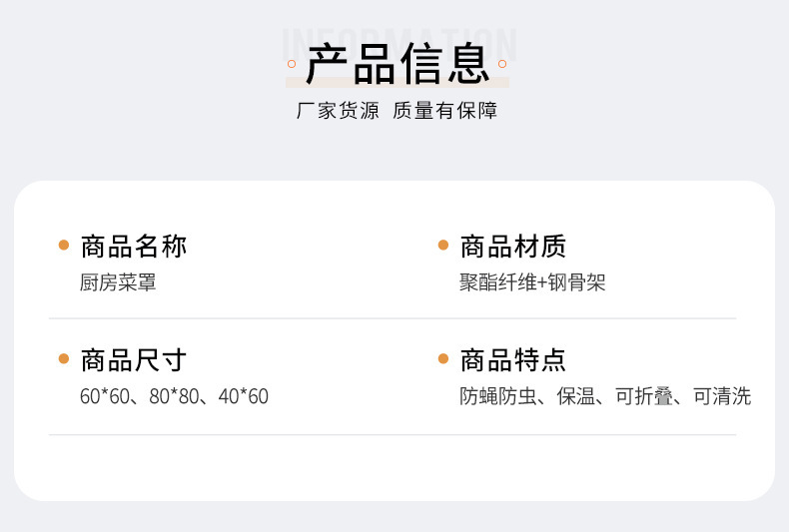Viewport: 789px width, 532px height.
Task: Click the 厂家货源 subtitle text
Action: (338, 111)
